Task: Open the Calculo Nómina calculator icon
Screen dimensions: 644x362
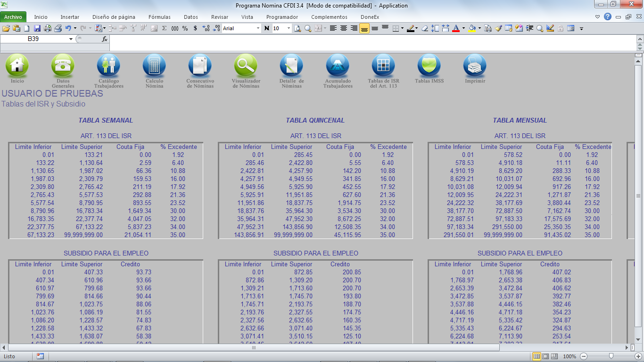Action: tap(154, 66)
